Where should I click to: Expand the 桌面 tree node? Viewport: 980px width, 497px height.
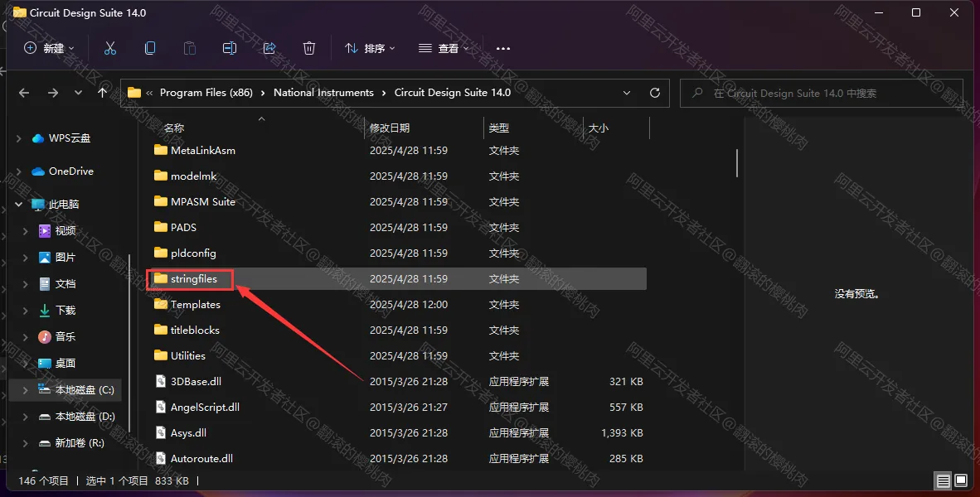click(x=26, y=364)
